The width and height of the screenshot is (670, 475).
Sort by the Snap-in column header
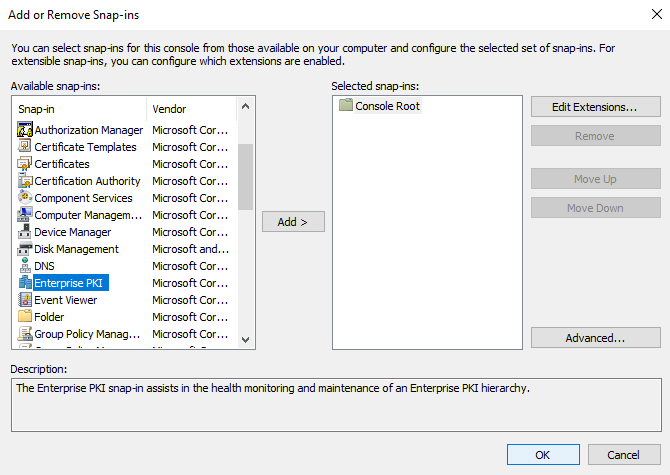(80, 108)
